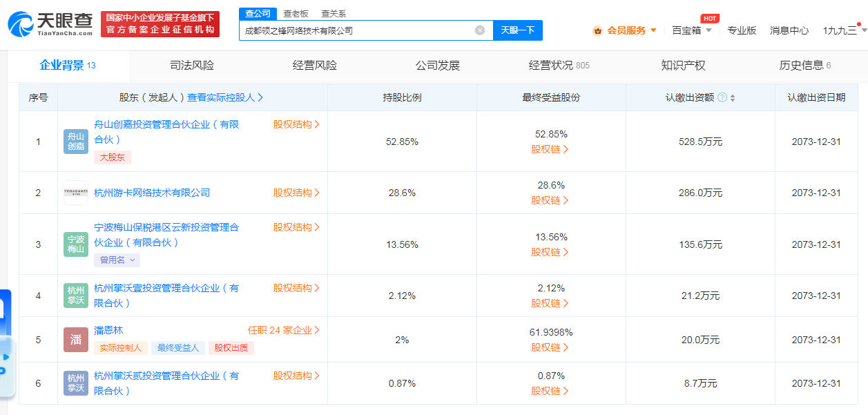Open 股权结构 for 杭州掌沃壹投资管理合伙企业
The image size is (868, 415).
pos(296,288)
